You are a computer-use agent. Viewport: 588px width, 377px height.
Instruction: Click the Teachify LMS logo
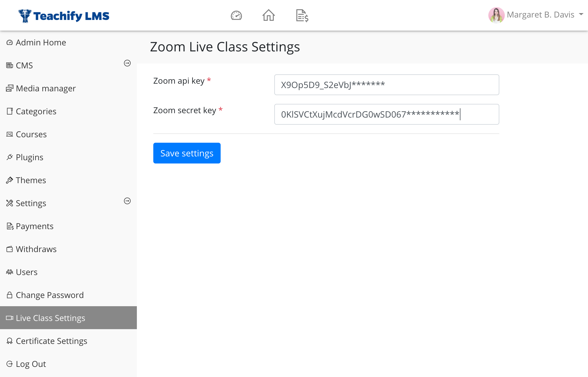(x=64, y=16)
